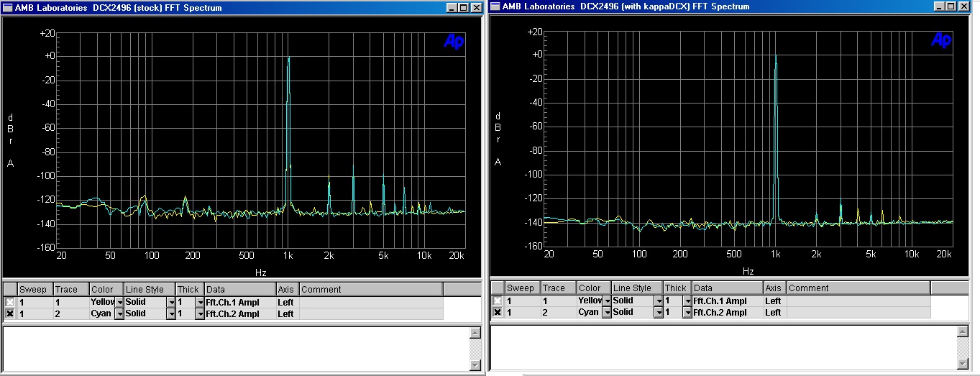Click Axis column header in kappaDCX window

pos(775,288)
